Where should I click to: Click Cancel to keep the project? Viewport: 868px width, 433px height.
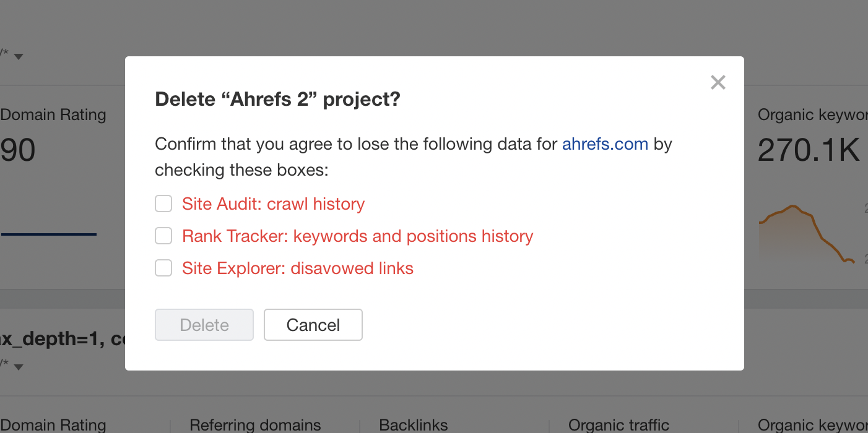point(313,325)
